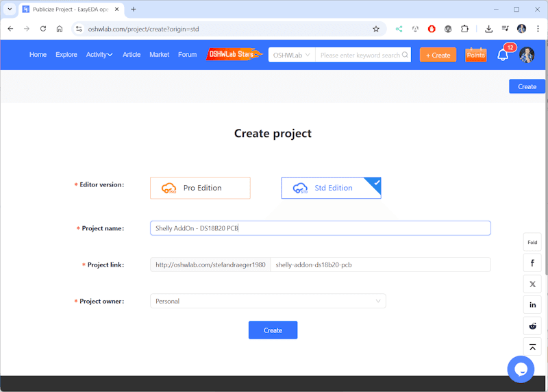Viewport: 548px width, 392px height.
Task: Click the Points button
Action: click(x=475, y=55)
